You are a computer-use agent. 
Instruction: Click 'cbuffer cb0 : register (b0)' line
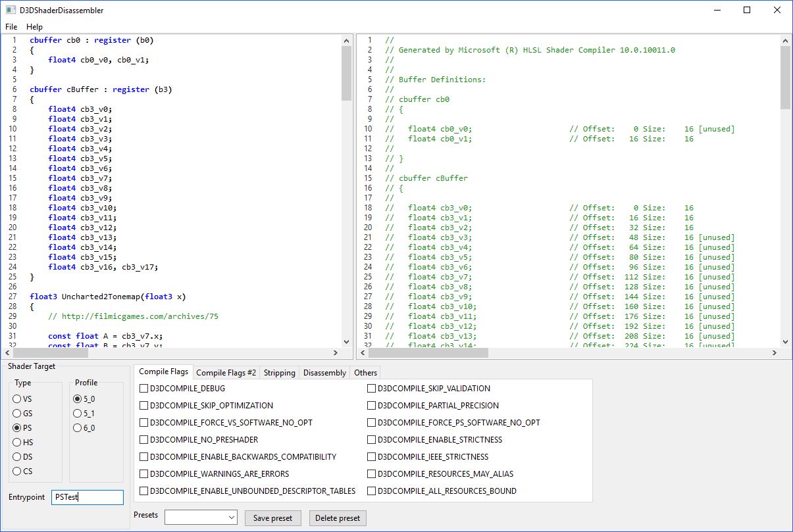pos(91,40)
